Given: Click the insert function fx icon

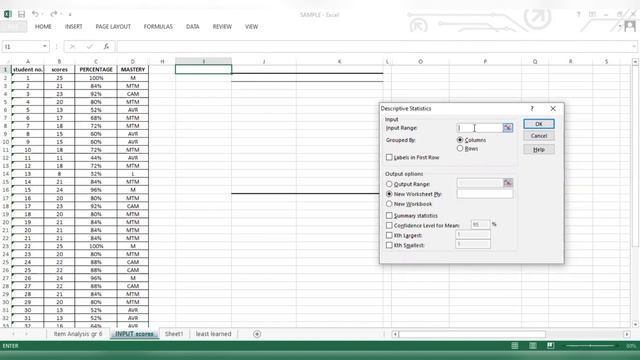Looking at the screenshot, I should 106,47.
